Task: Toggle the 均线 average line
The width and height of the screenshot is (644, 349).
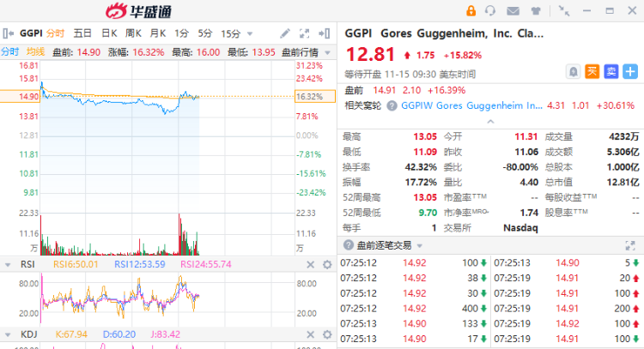Action: tap(35, 52)
